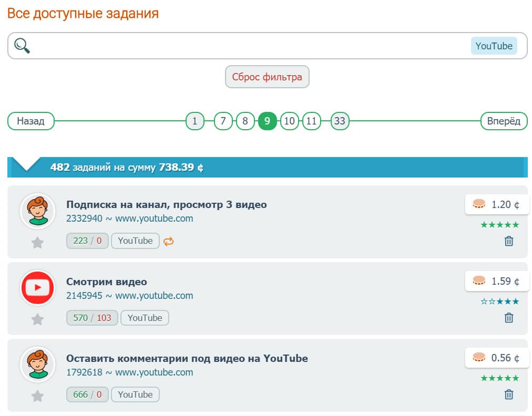Open 'Оставить комментарии под видео на YouTube' task

tap(187, 358)
